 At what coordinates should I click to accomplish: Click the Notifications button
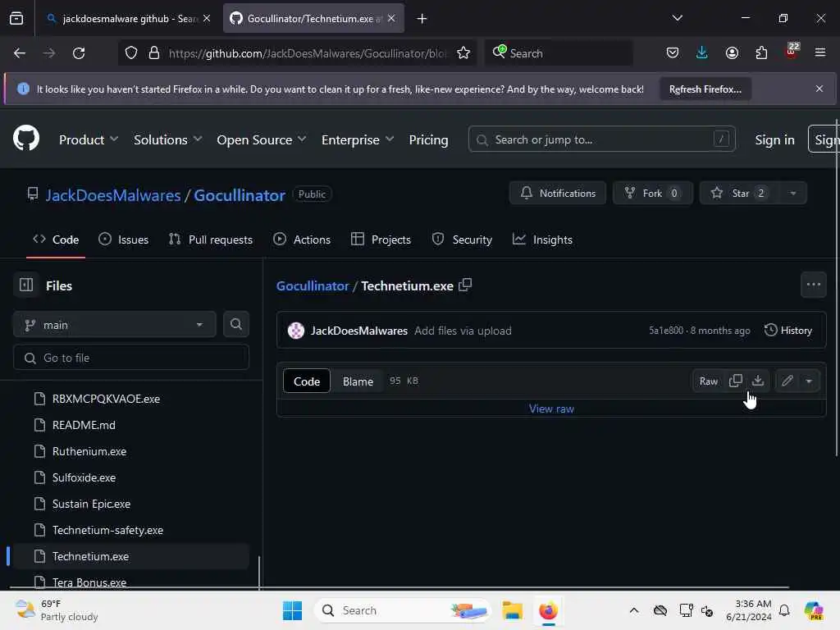coord(557,193)
